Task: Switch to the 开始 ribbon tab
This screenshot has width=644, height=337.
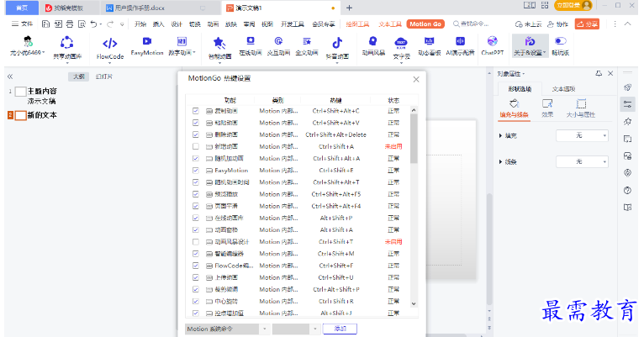Action: click(x=140, y=24)
